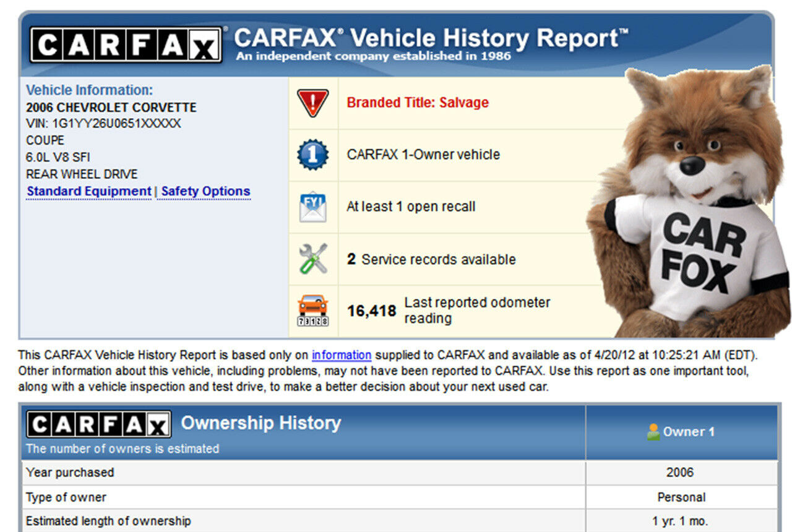Open the Safety Options link

click(x=205, y=192)
